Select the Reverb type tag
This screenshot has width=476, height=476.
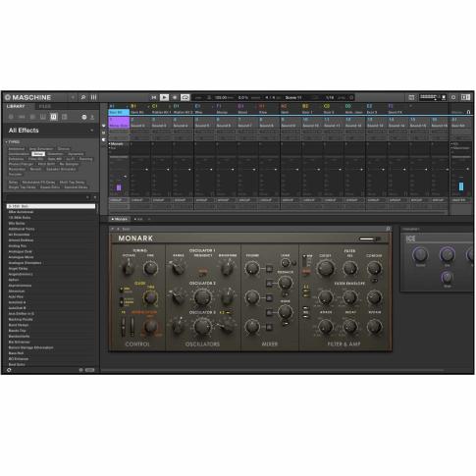coord(35,169)
